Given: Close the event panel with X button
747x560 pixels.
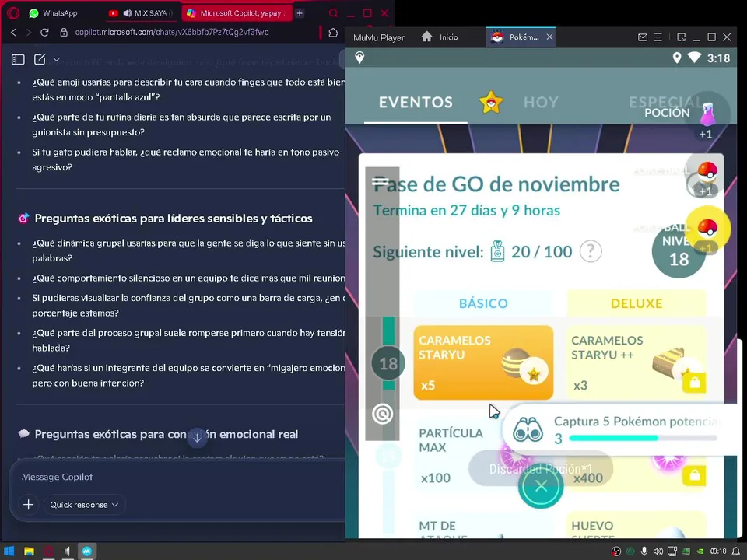Looking at the screenshot, I should 541,485.
